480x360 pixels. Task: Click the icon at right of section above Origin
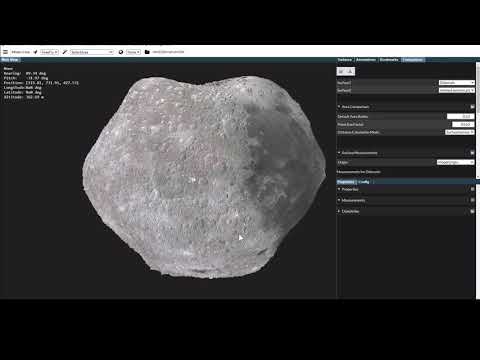pyautogui.click(x=472, y=153)
